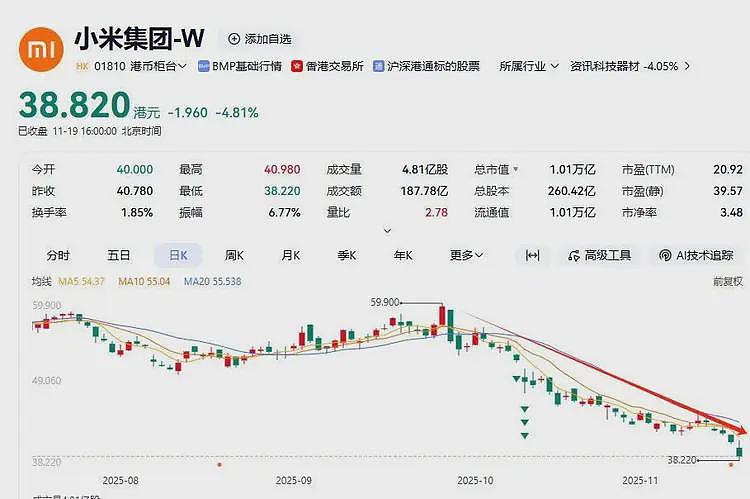Click the 振幅 value 6.77%
Viewport: 750px width, 499px height.
(x=285, y=212)
